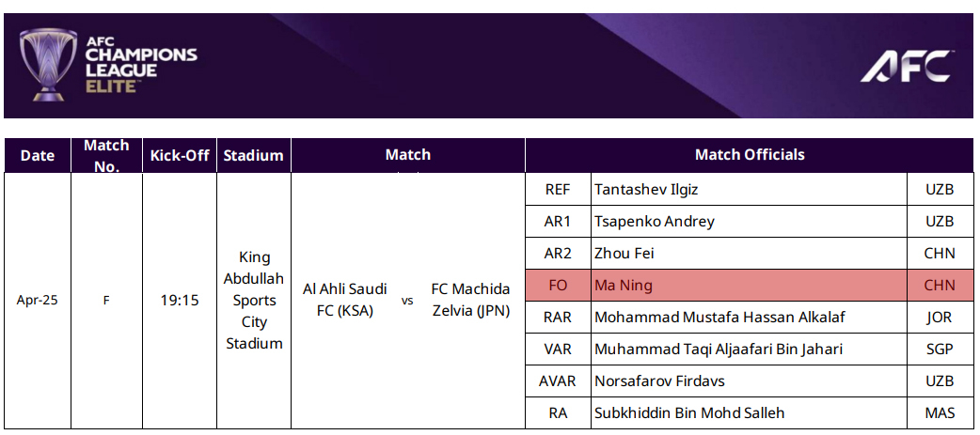Click the AFC logo in the banner

tap(906, 65)
